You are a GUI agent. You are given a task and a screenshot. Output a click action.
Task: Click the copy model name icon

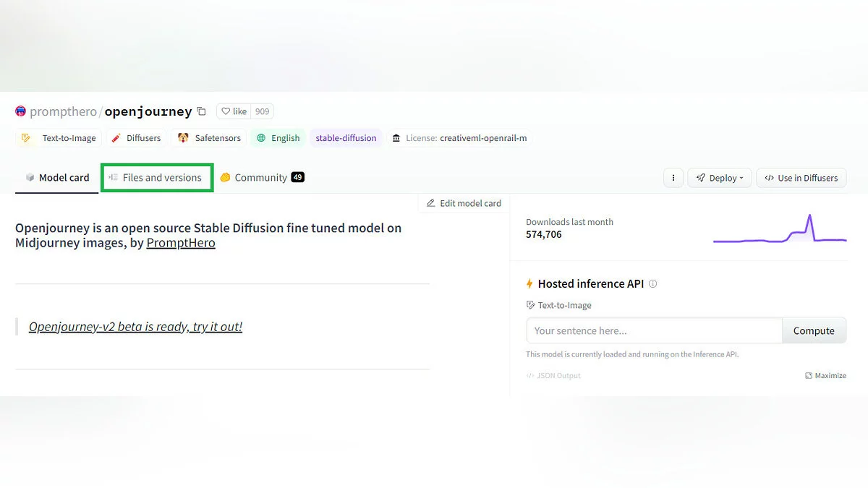[x=202, y=111]
